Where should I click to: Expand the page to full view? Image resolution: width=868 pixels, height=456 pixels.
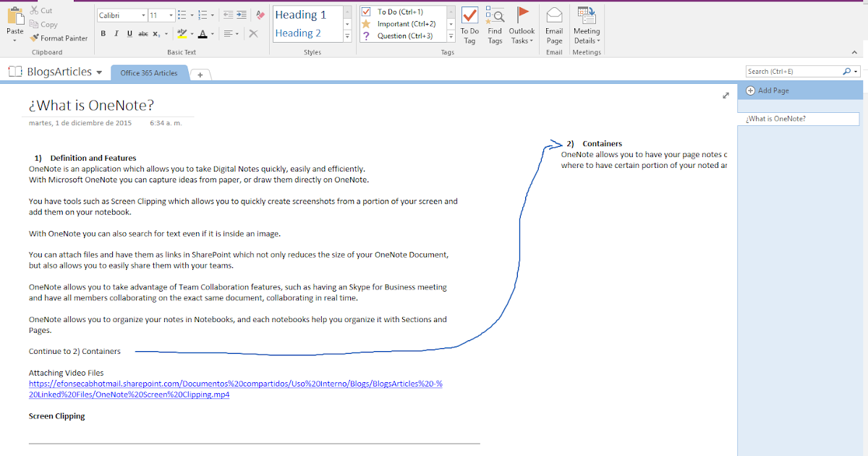click(726, 96)
